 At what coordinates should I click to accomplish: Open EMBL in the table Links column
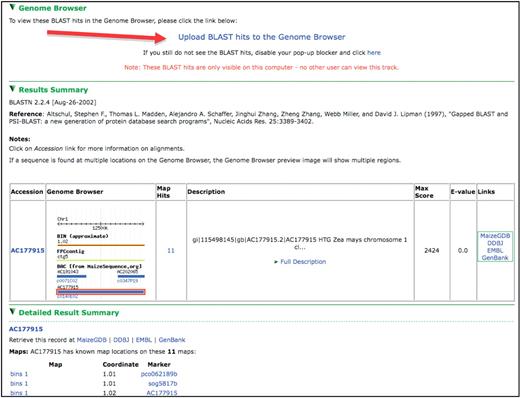[x=495, y=250]
